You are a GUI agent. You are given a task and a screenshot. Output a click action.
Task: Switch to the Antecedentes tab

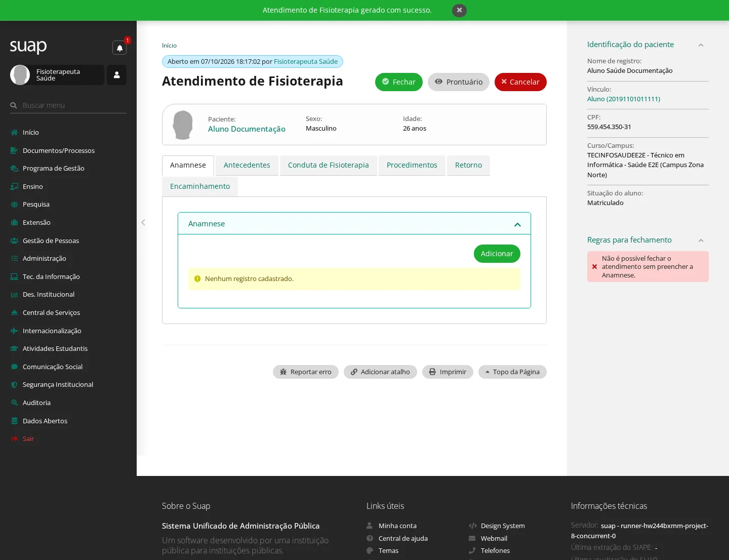tap(247, 165)
